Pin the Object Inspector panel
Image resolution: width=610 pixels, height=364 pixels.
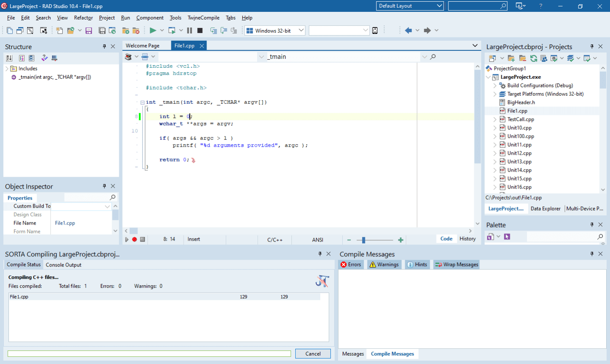tap(104, 186)
